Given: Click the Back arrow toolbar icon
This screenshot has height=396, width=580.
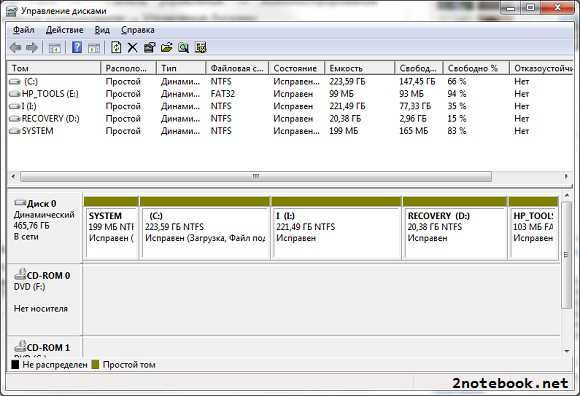Looking at the screenshot, I should (x=16, y=47).
